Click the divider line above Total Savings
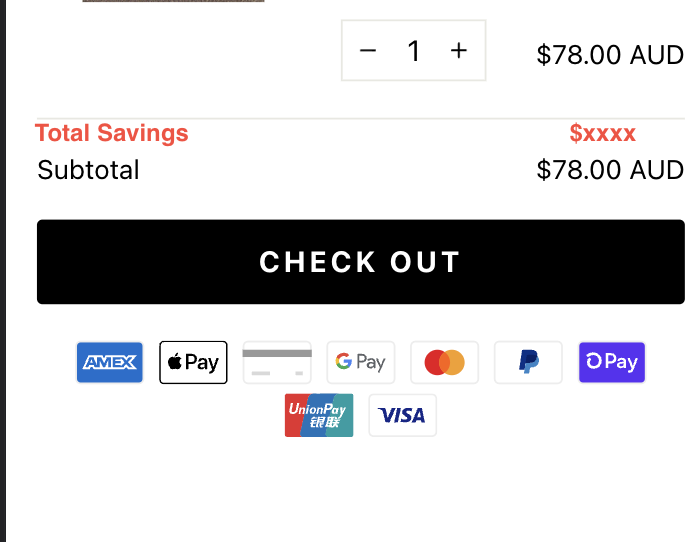Image resolution: width=700 pixels, height=542 pixels. (x=361, y=118)
